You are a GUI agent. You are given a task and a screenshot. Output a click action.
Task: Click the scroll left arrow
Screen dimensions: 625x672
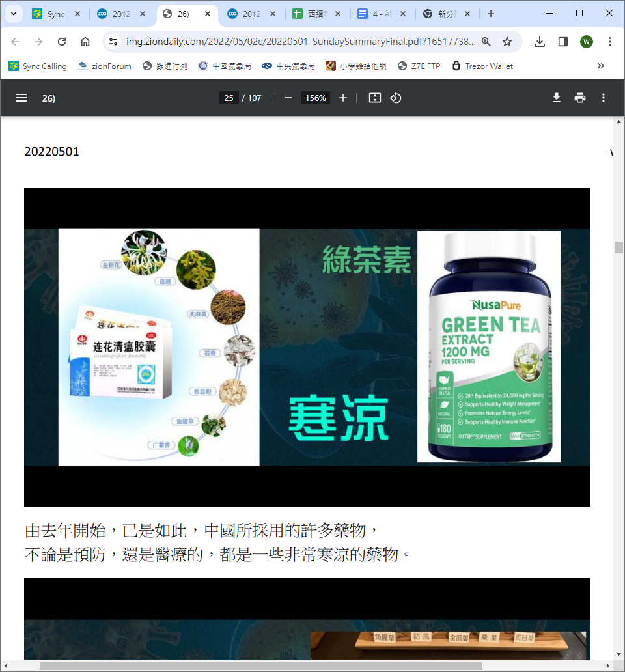[6, 665]
